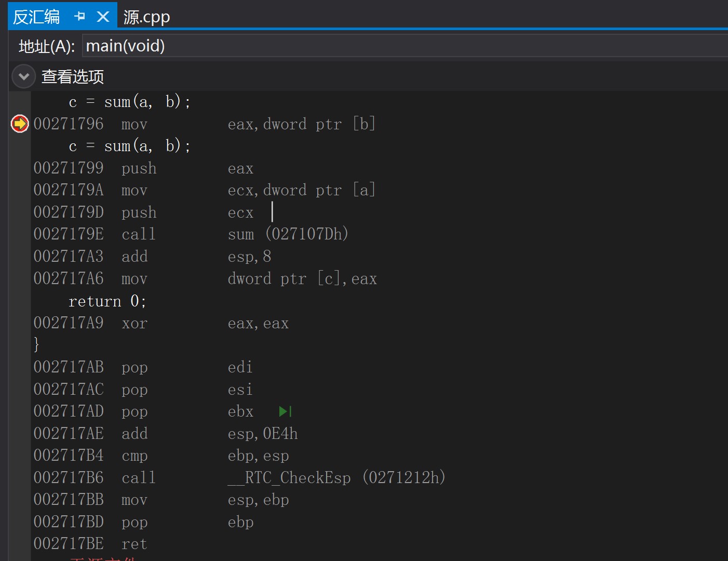Click the second 'c = sum(a, b);' line
This screenshot has width=728, height=561.
130,146
